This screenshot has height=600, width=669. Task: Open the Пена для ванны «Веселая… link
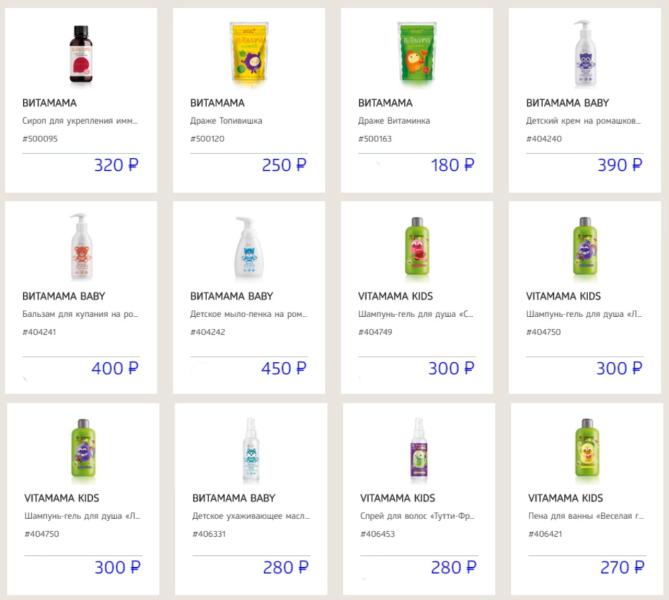tap(582, 517)
